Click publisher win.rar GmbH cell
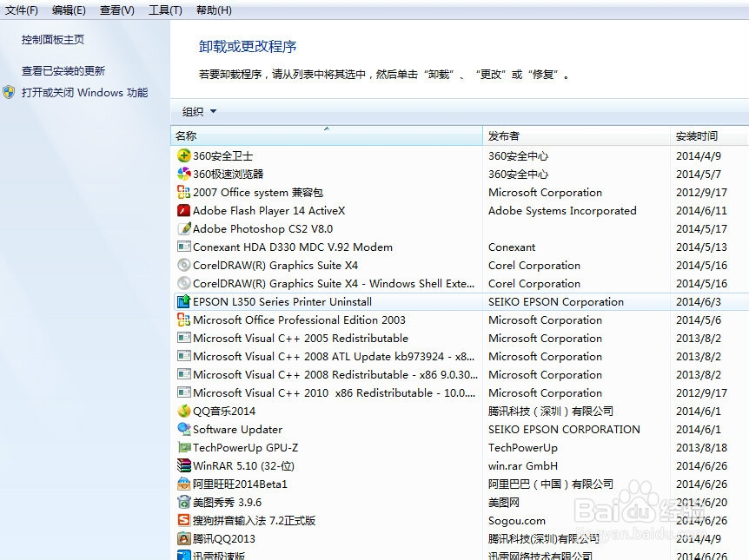 [x=523, y=466]
